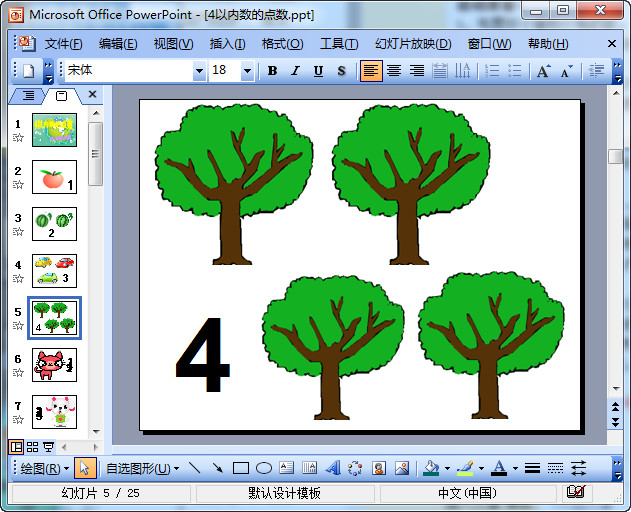Switch to the Slides thumbnail tab
Image resolution: width=631 pixels, height=512 pixels.
[x=61, y=96]
